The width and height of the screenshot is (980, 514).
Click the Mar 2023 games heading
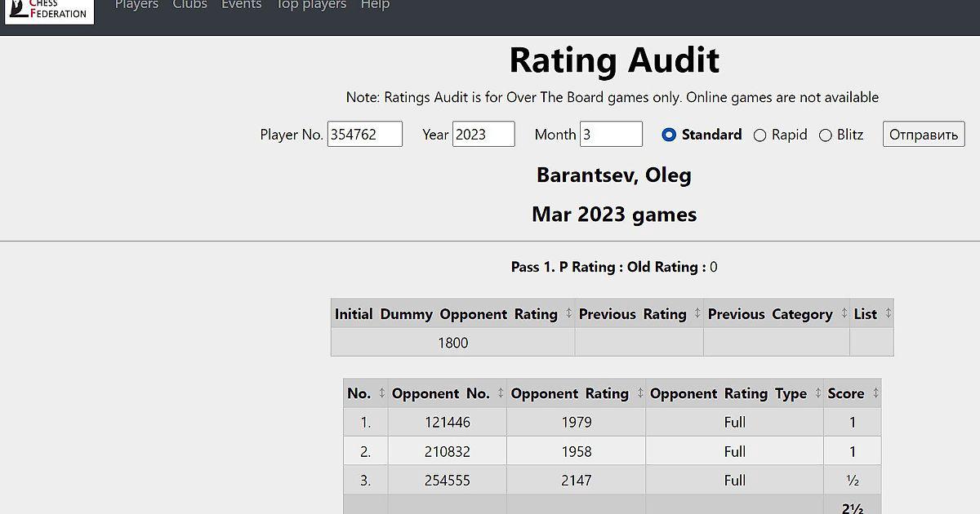pyautogui.click(x=614, y=215)
